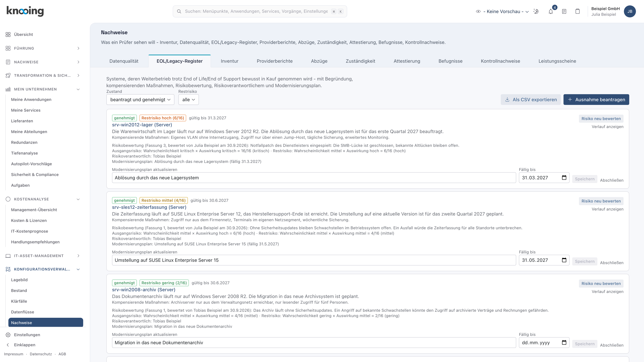The image size is (644, 362).
Task: Open the Abzüge tab
Action: point(319,61)
